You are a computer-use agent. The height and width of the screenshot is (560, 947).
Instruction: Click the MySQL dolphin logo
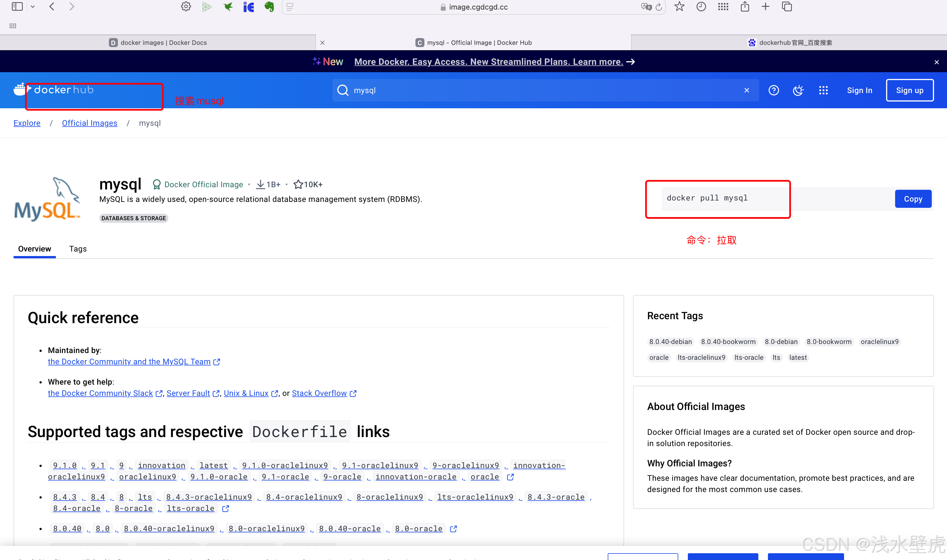[x=48, y=199]
